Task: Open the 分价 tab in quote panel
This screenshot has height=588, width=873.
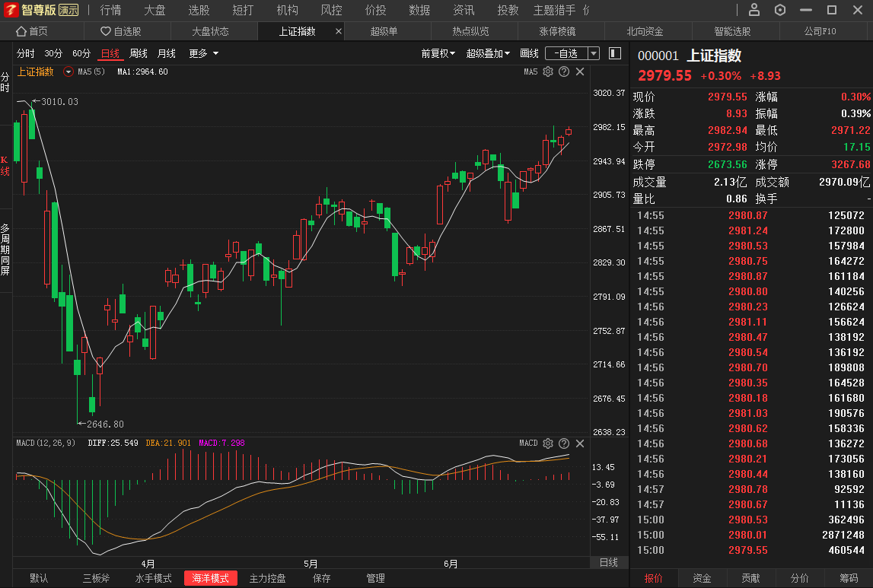Action: [799, 579]
